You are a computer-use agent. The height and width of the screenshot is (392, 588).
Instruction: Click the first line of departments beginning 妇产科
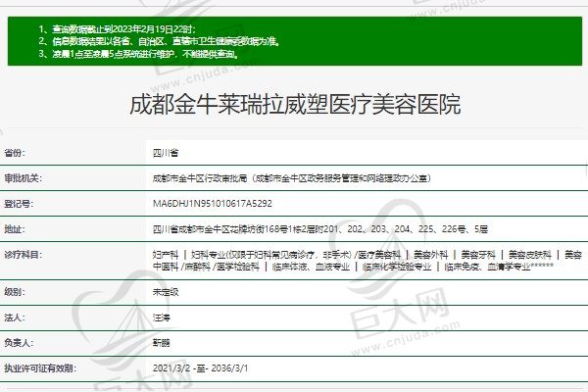[x=367, y=255]
